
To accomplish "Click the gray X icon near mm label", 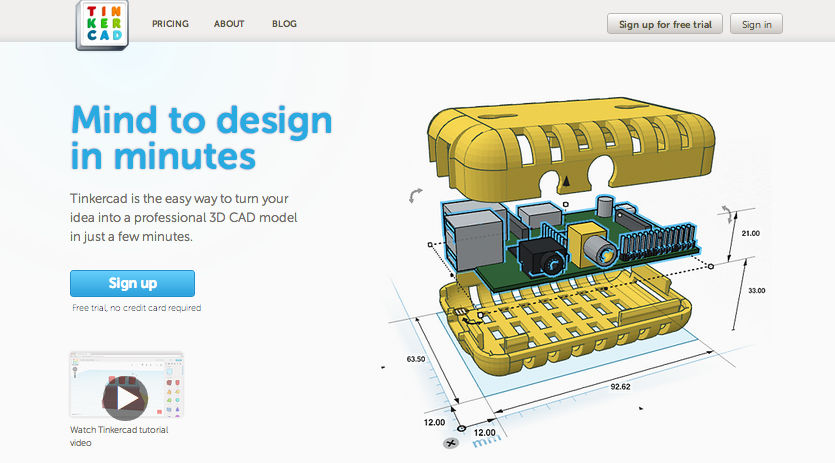I will click(451, 443).
